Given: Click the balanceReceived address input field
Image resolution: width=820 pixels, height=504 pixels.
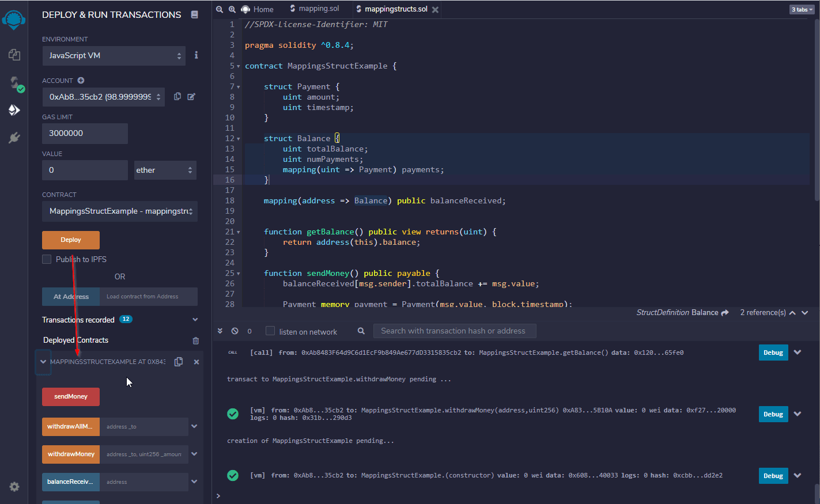Looking at the screenshot, I should 144,482.
